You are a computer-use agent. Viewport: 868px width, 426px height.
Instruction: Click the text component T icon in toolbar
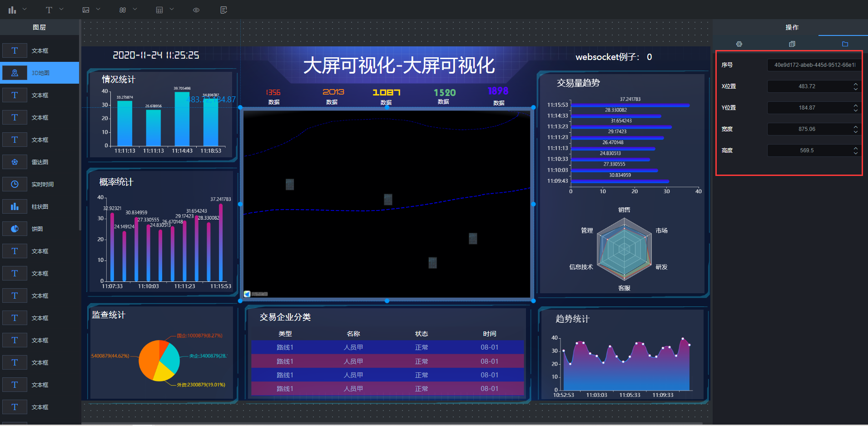pyautogui.click(x=49, y=10)
